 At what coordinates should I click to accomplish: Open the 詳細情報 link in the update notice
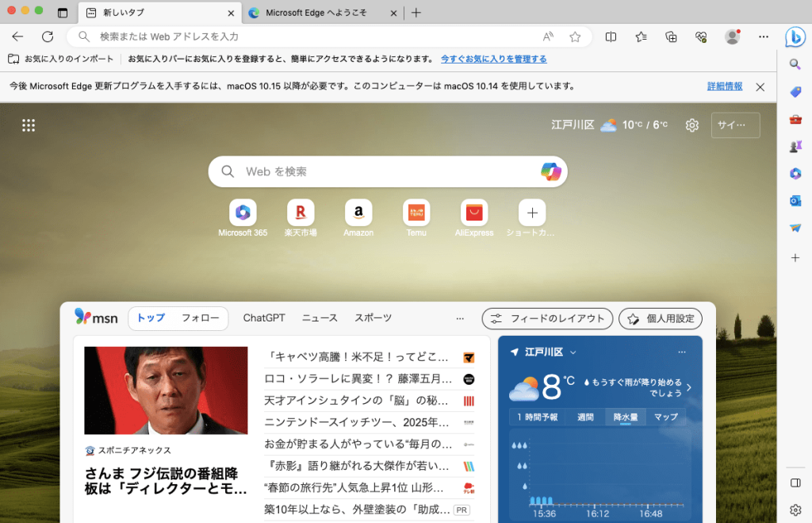[x=725, y=87]
